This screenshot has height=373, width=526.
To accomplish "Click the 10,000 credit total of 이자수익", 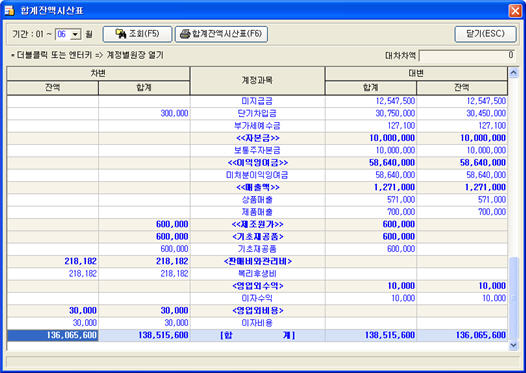I will (403, 298).
